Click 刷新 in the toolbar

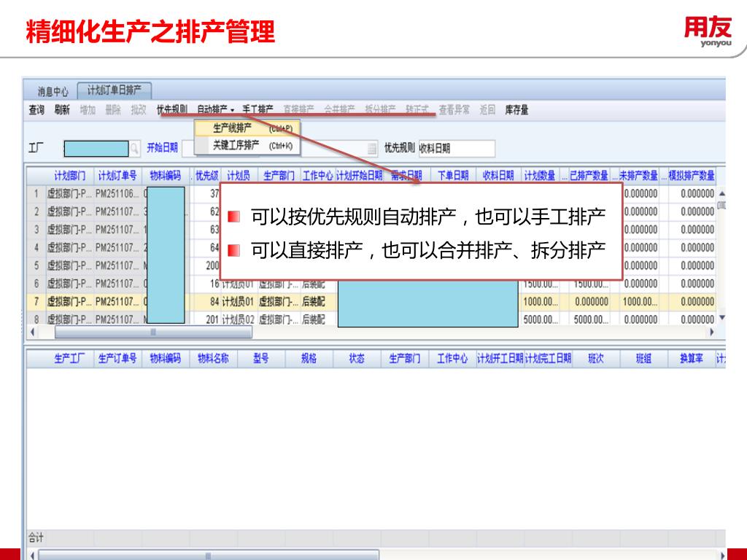click(62, 110)
